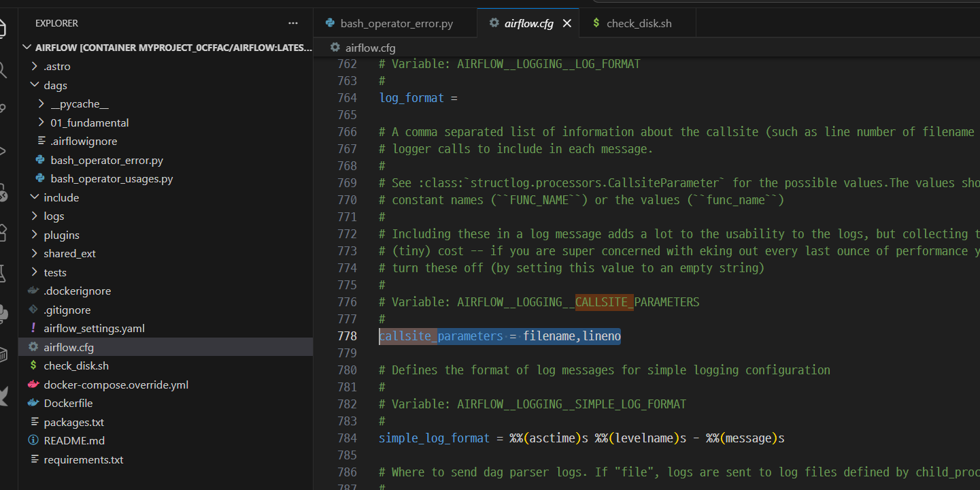
Task: Place cursor on line 764 log_format
Action: click(x=411, y=98)
